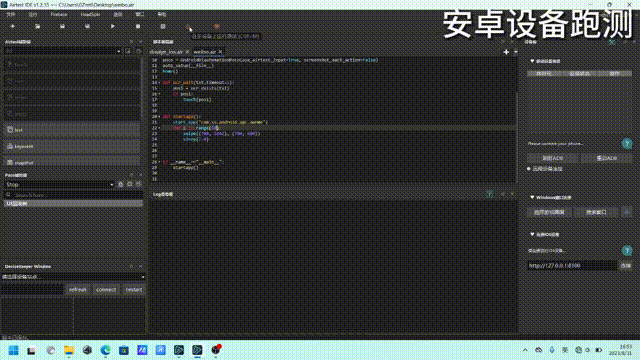The width and height of the screenshot is (640, 360).
Task: Open Windows Start menu on taskbar
Action: click(13, 350)
